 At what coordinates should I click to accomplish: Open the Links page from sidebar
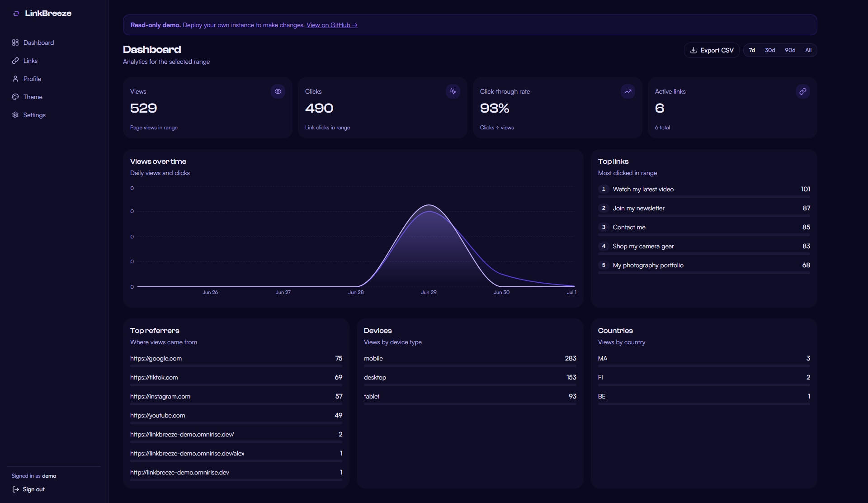[x=54, y=61]
